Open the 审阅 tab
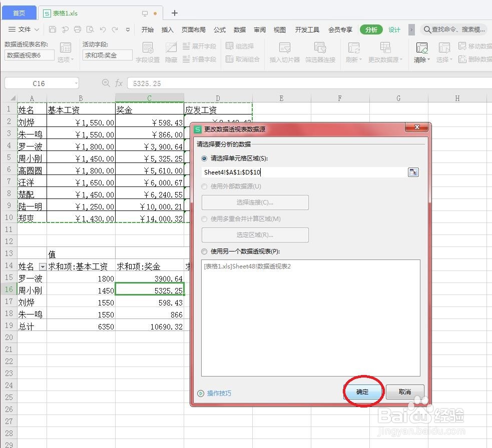Image resolution: width=492 pixels, height=448 pixels. [x=259, y=29]
